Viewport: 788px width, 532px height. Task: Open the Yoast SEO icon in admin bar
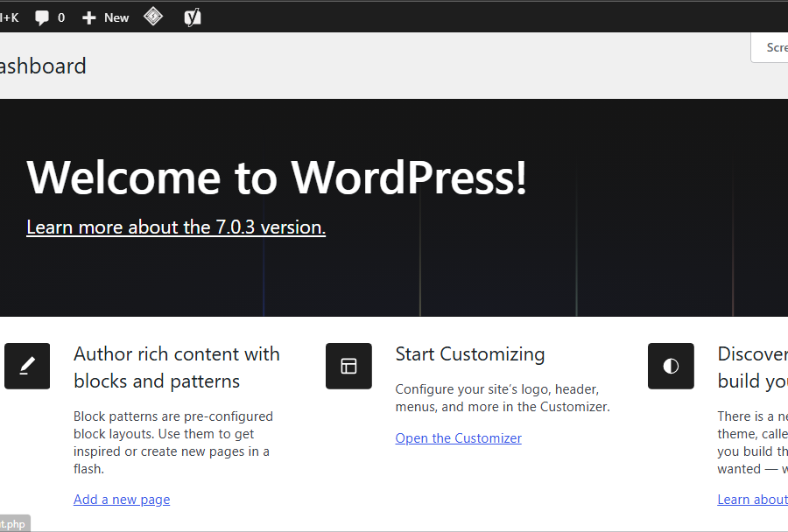192,17
